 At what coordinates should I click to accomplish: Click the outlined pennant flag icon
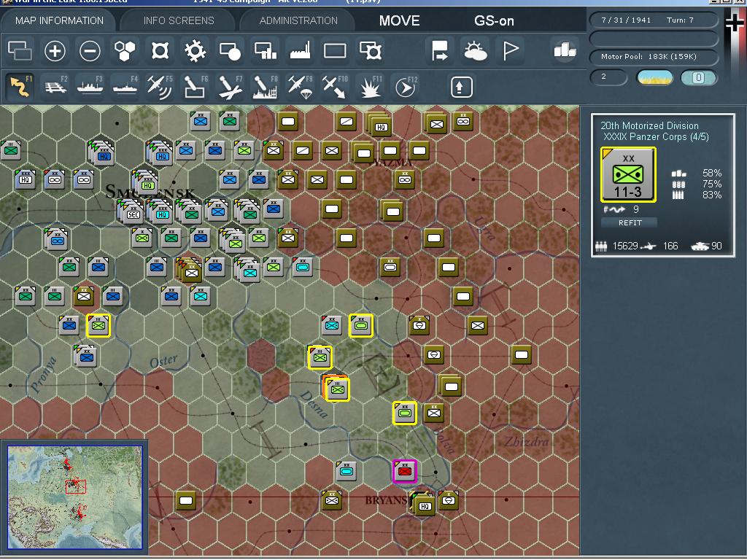[510, 50]
